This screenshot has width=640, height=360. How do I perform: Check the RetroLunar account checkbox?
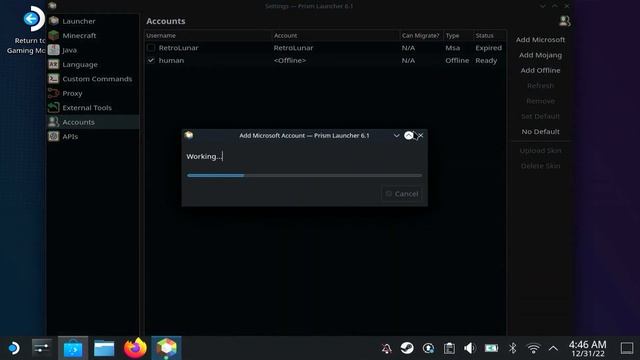(151, 48)
